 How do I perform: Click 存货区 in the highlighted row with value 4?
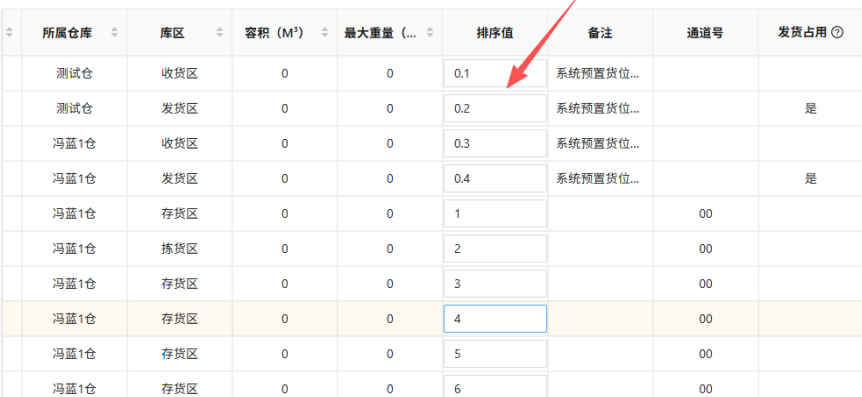[179, 319]
